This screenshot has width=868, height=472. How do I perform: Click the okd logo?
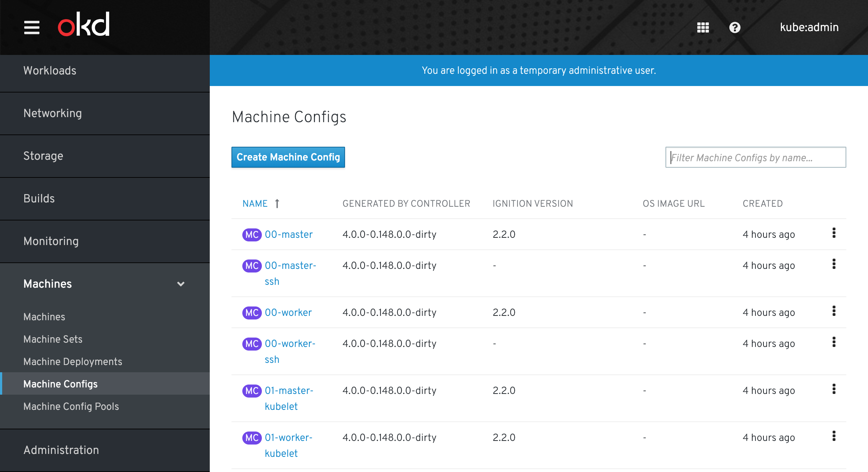coord(84,25)
